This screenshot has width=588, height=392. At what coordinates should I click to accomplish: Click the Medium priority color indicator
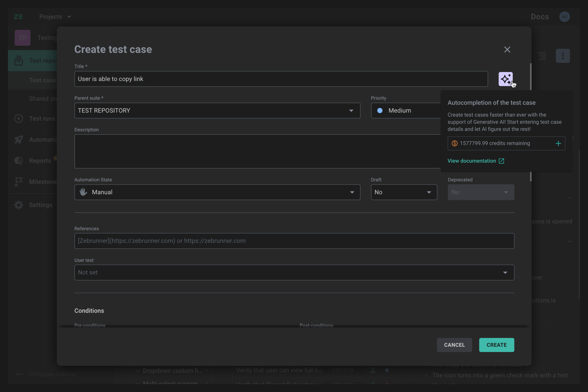click(x=380, y=111)
